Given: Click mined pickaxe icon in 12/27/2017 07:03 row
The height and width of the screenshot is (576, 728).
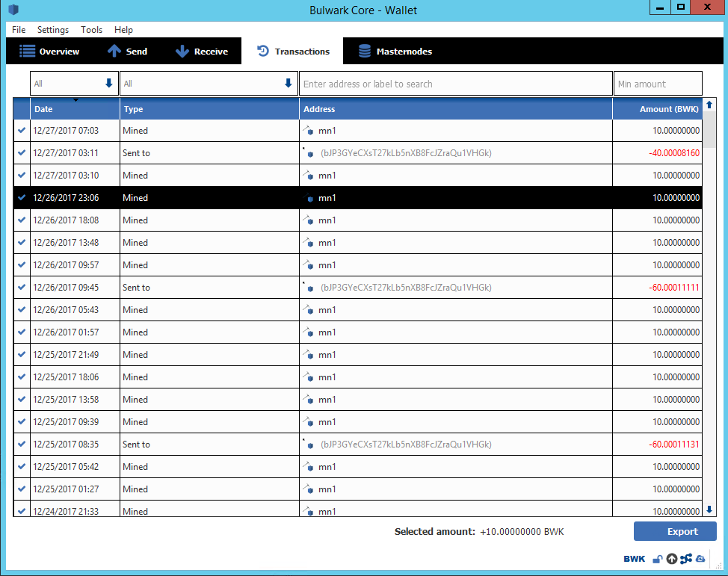Looking at the screenshot, I should coord(308,131).
